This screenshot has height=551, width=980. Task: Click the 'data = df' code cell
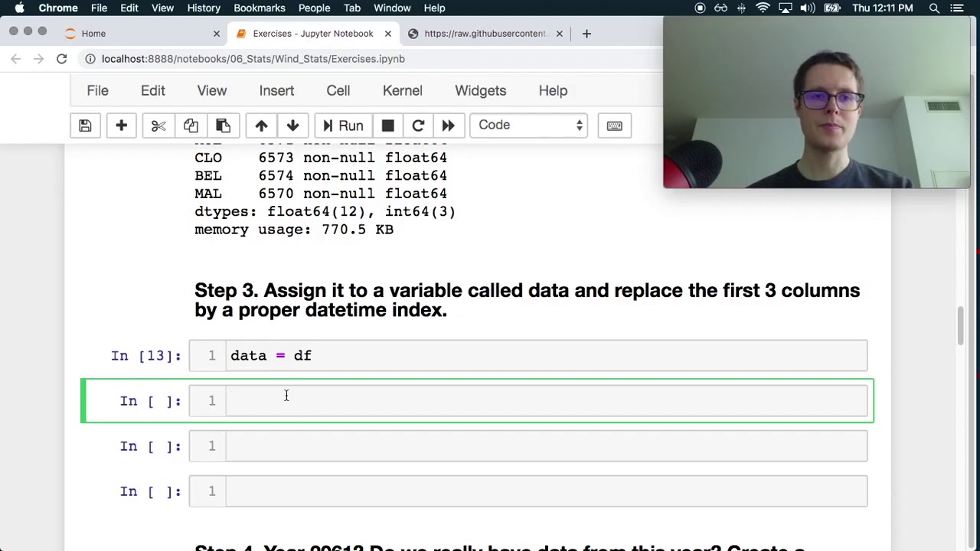tap(528, 356)
